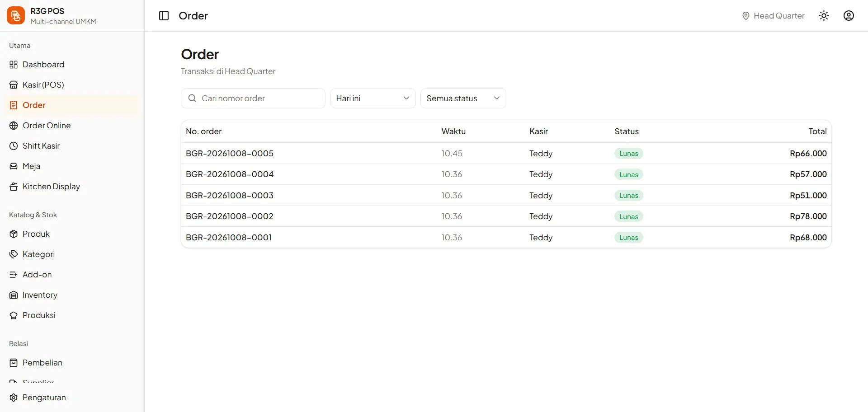Screen dimensions: 868x412
Task: Switch theme with the sun icon
Action: click(824, 16)
